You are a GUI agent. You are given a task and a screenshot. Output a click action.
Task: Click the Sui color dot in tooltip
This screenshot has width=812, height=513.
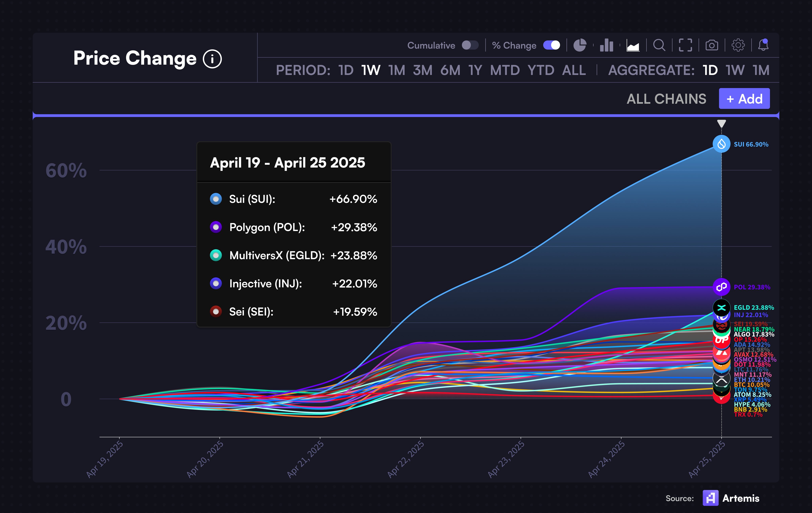pos(216,199)
